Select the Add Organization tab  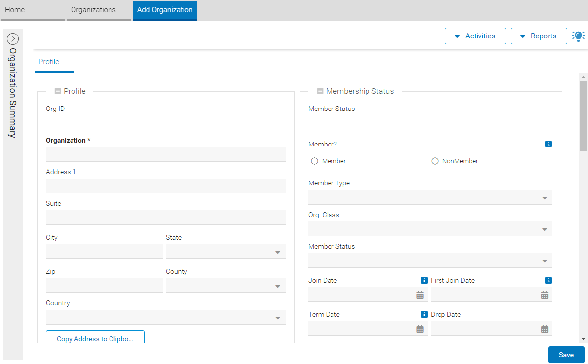[x=165, y=10]
